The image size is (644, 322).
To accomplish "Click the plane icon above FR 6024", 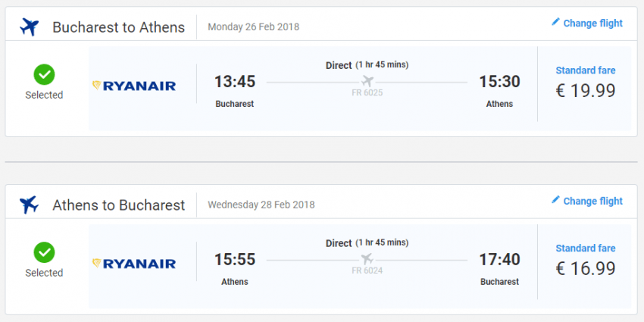I will 368,259.
